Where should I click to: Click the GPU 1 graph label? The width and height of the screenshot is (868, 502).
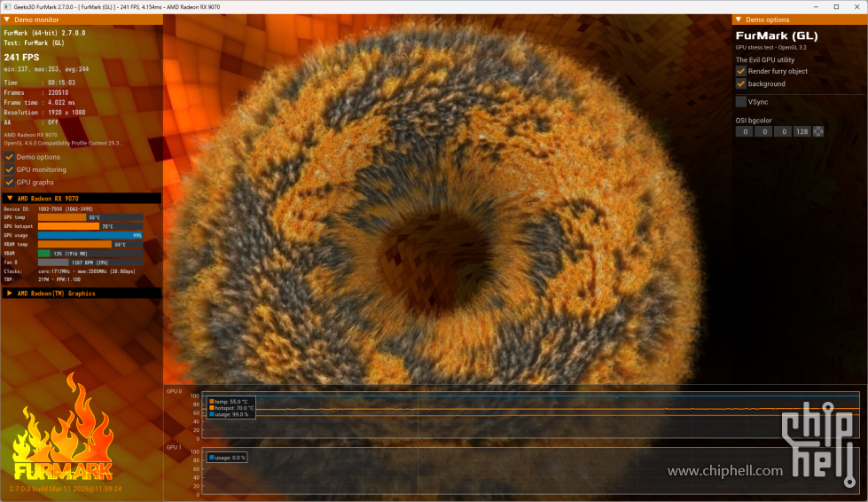(x=174, y=447)
